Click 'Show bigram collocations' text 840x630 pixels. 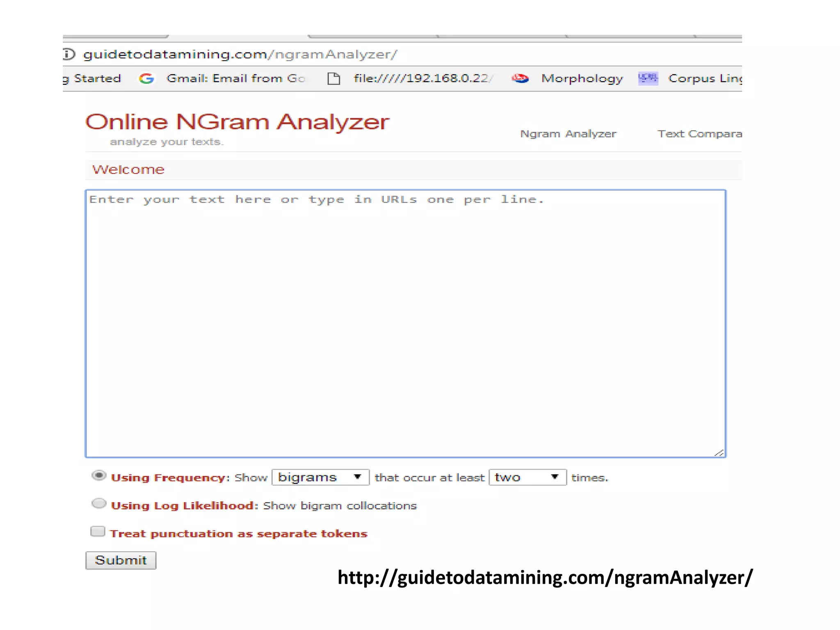coord(340,506)
